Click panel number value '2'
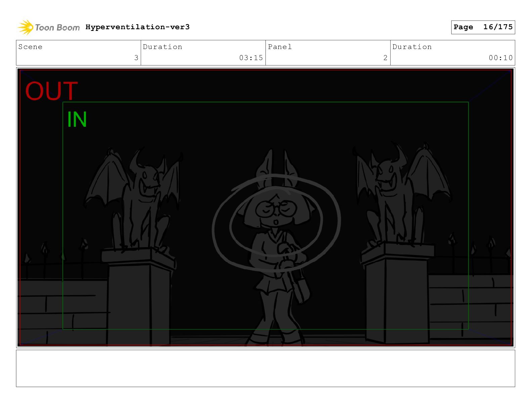 (385, 58)
